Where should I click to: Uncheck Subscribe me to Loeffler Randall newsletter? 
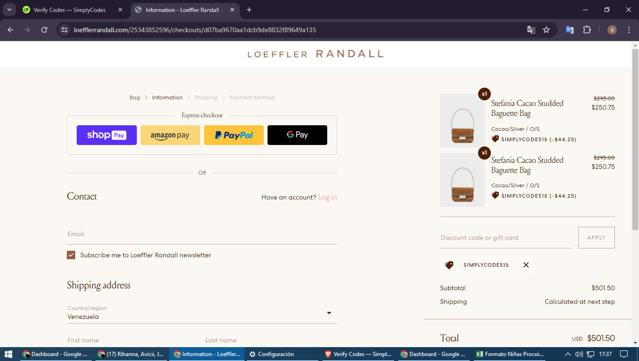click(71, 255)
